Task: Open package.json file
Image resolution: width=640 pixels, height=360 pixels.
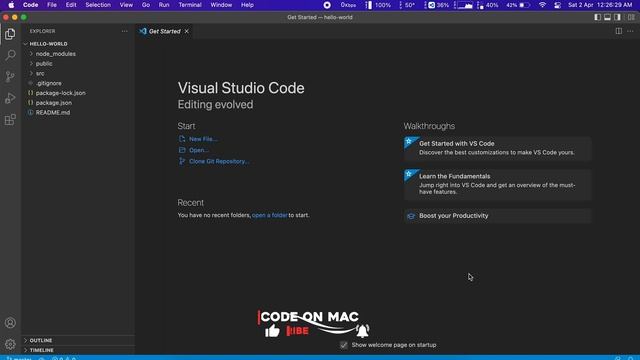Action: 53,103
